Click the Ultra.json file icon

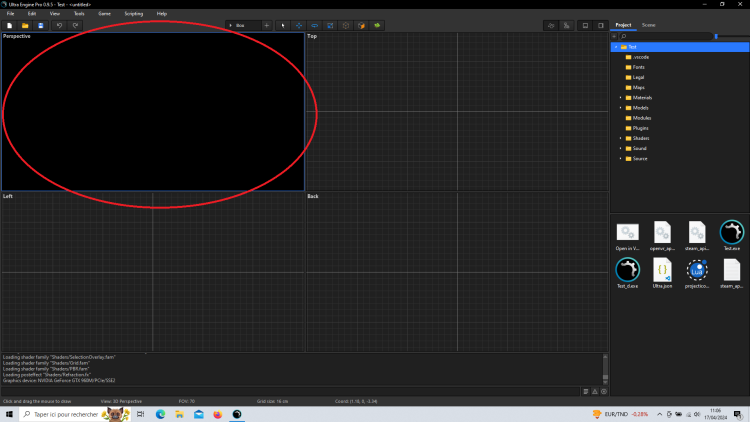click(661, 270)
